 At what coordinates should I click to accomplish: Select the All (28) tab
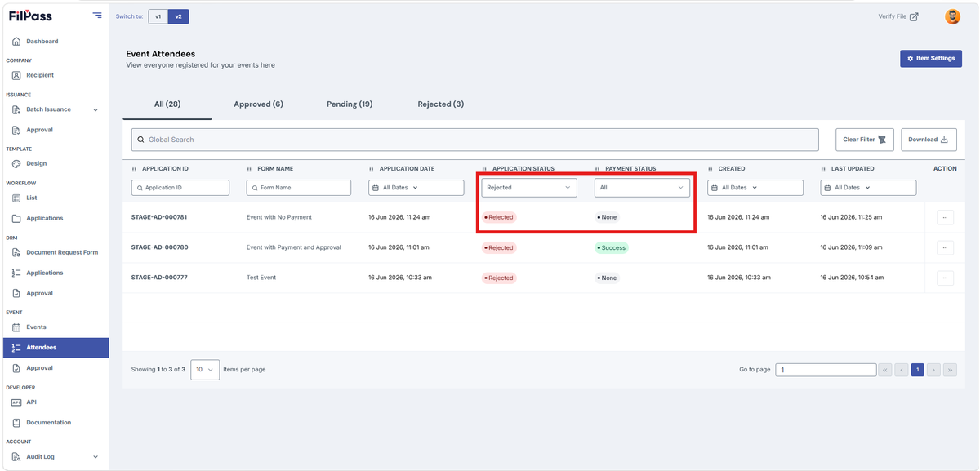coord(167,104)
